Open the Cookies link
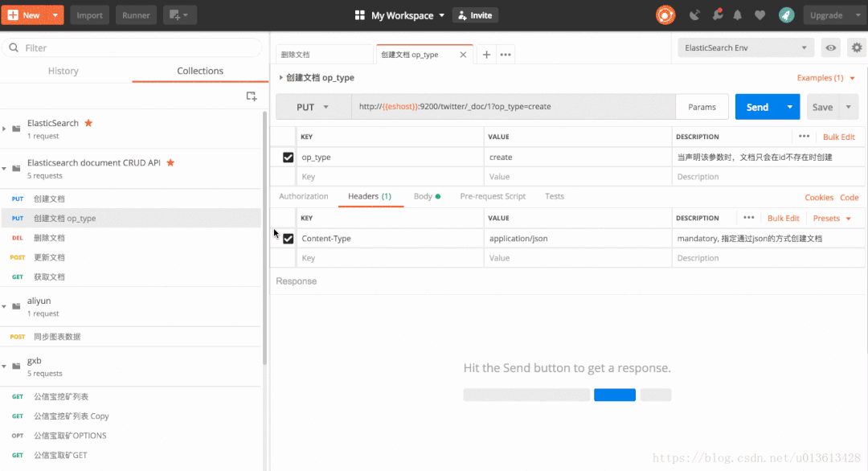This screenshot has width=868, height=471. pos(819,197)
